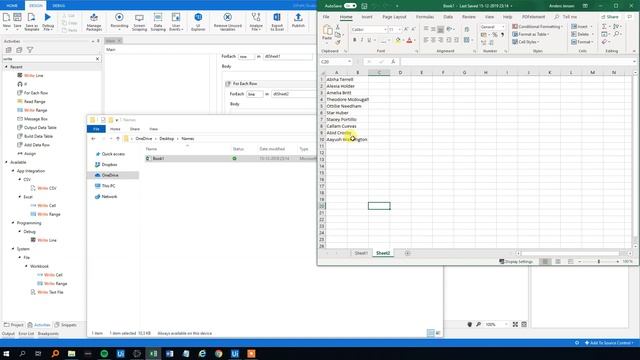This screenshot has width=640, height=360.
Task: Click the Screen Scraping icon
Action: point(139,22)
